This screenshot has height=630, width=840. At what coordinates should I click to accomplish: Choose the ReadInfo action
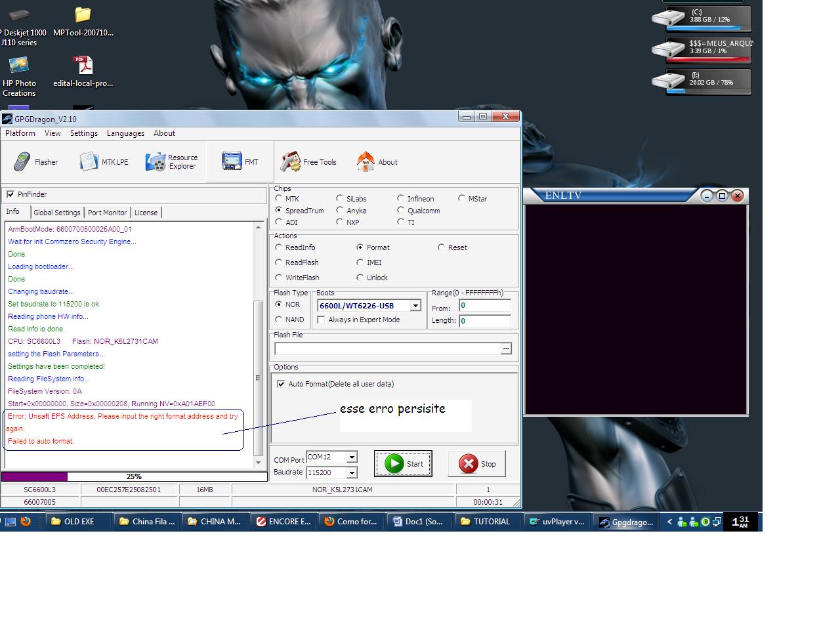[x=279, y=247]
